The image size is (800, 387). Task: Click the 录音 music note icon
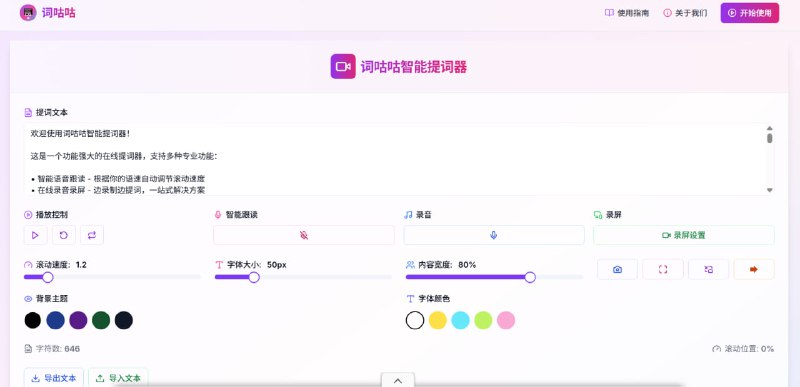(x=408, y=215)
